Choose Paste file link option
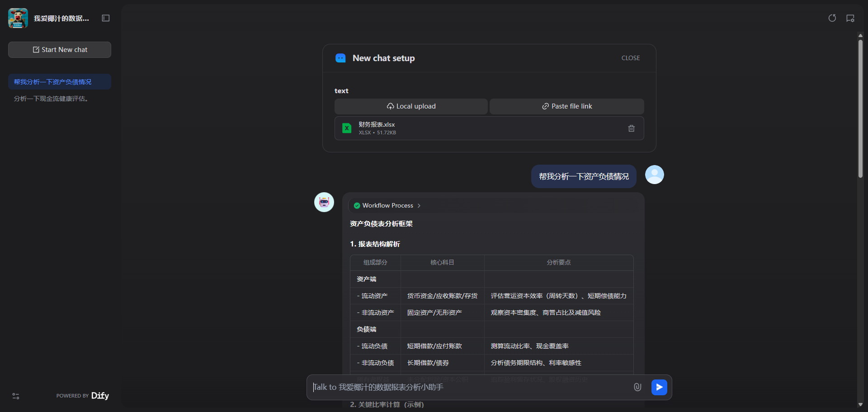Image resolution: width=868 pixels, height=412 pixels. pos(567,106)
